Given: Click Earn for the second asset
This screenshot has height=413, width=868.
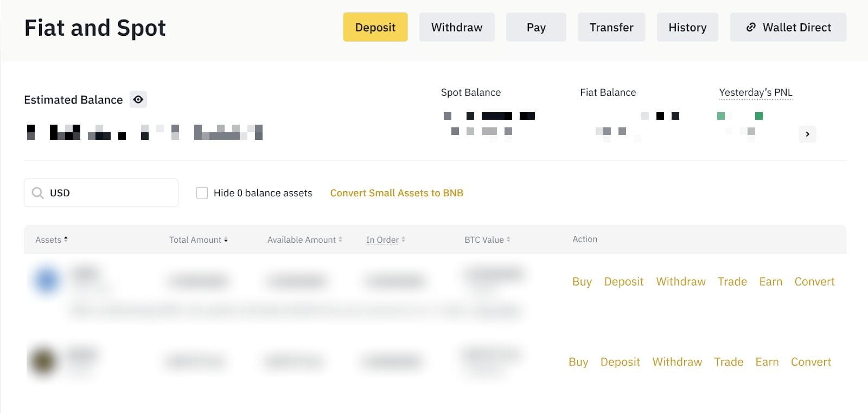Looking at the screenshot, I should [767, 362].
